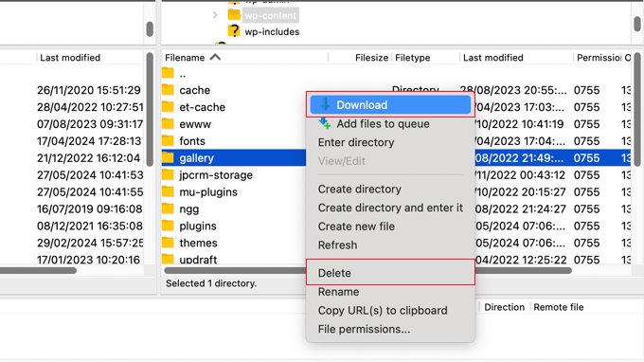The width and height of the screenshot is (644, 362).
Task: Select the themes folder name
Action: click(198, 243)
